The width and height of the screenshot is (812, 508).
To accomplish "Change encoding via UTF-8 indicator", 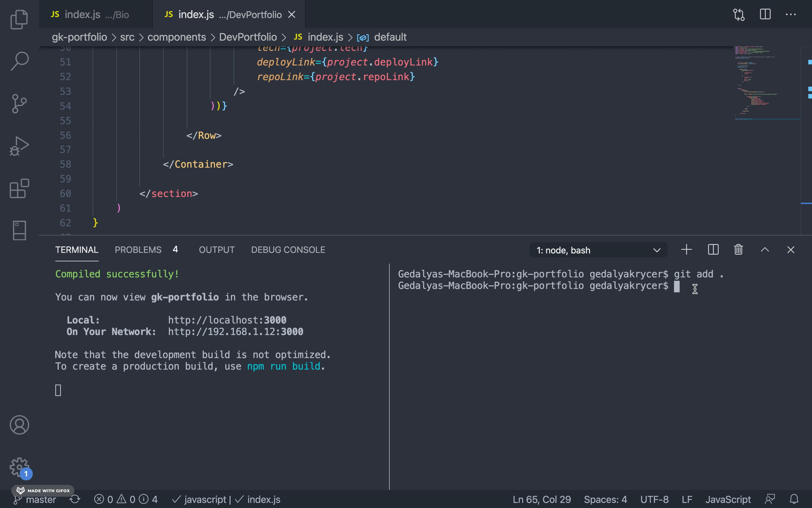I will click(654, 499).
